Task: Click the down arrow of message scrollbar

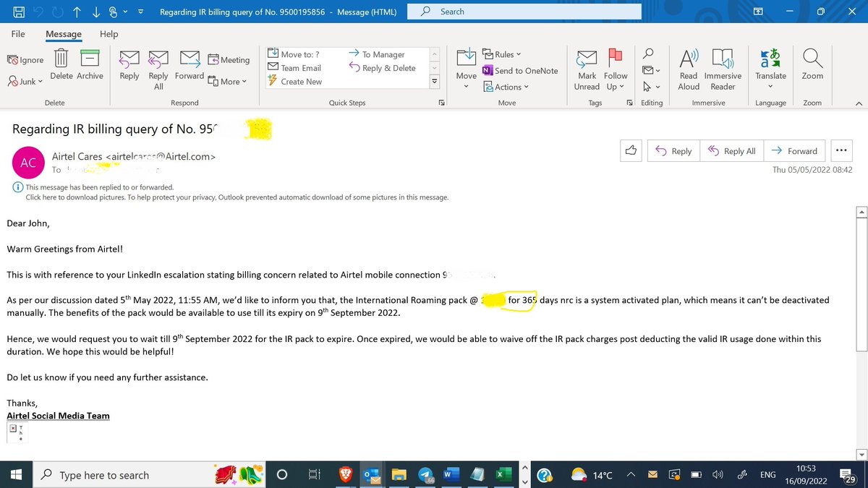Action: (861, 454)
